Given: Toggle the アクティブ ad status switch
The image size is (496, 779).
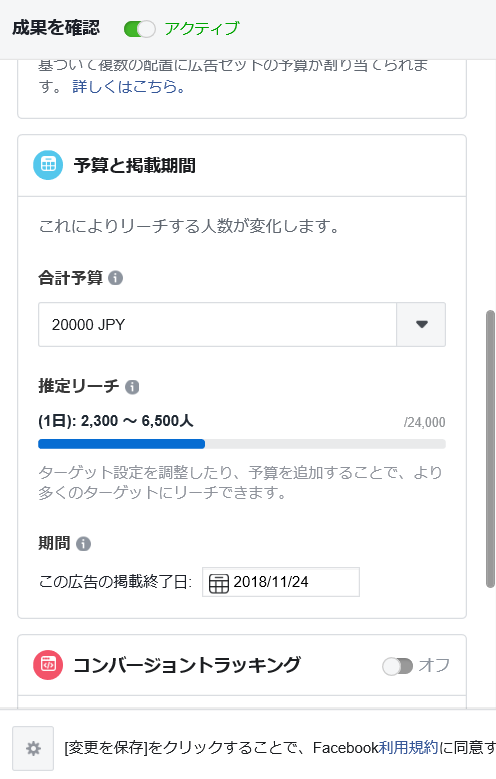Looking at the screenshot, I should point(139,29).
